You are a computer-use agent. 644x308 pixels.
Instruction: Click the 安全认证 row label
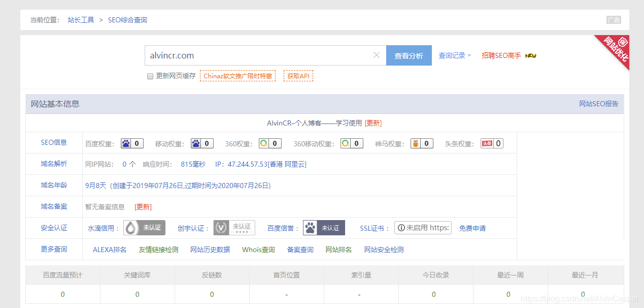pyautogui.click(x=54, y=228)
